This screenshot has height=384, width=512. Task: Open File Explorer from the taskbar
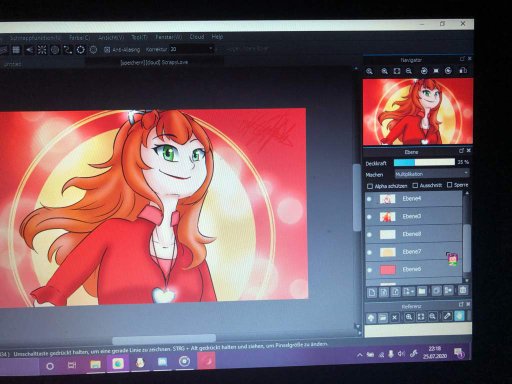[95, 364]
